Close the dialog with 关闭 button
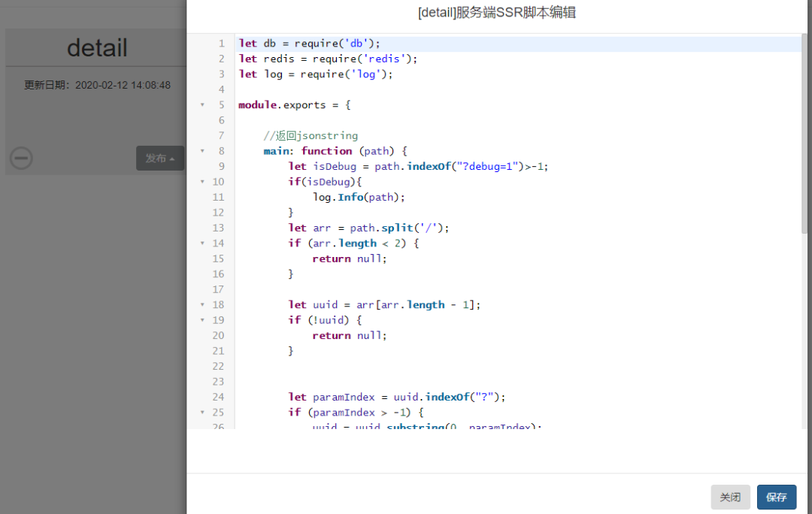The image size is (812, 514). click(730, 497)
